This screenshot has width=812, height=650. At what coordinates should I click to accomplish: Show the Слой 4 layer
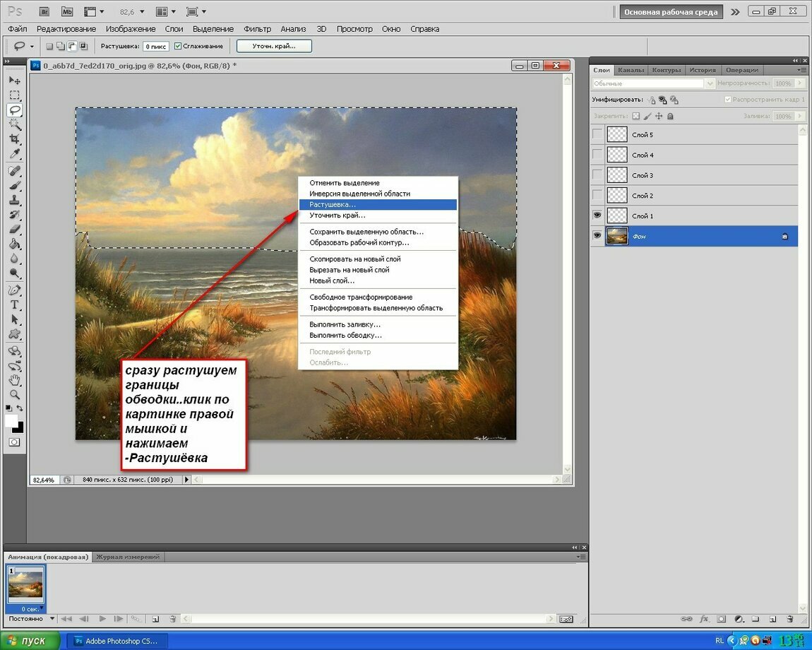pos(597,155)
